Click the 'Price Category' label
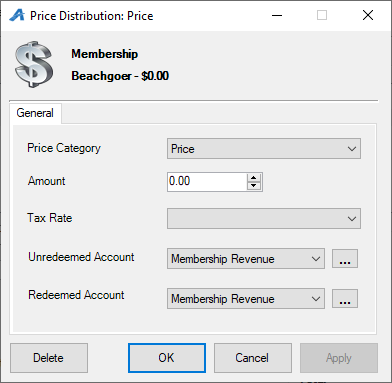This screenshot has width=392, height=383. coord(64,148)
